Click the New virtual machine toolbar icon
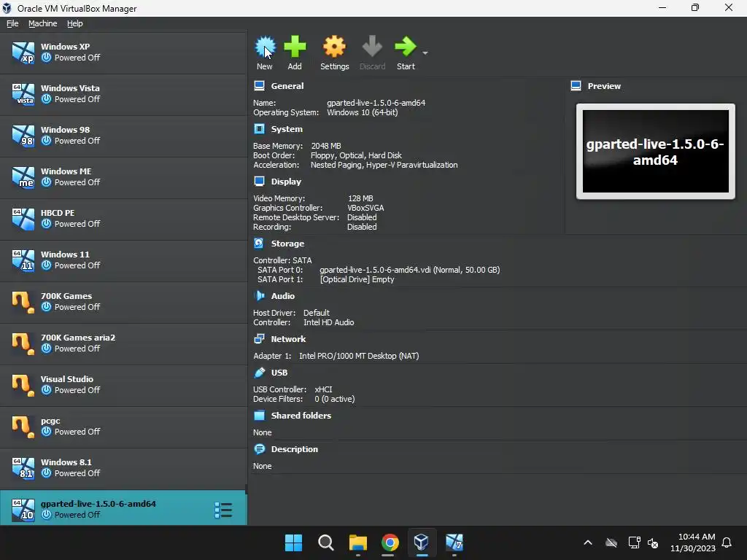 click(x=265, y=47)
